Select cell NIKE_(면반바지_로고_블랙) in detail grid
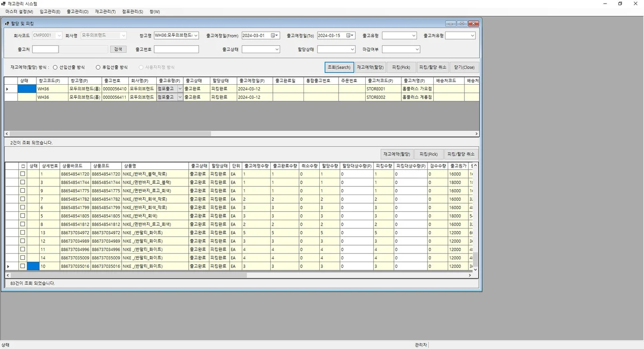Image resolution: width=644 pixels, height=349 pixels. (155, 182)
